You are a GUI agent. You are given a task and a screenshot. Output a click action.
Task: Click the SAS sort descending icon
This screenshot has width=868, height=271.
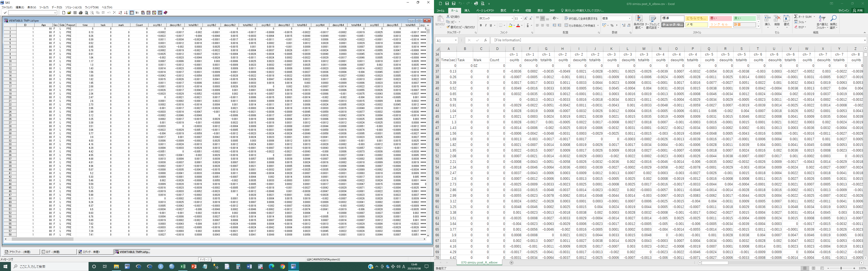(126, 13)
